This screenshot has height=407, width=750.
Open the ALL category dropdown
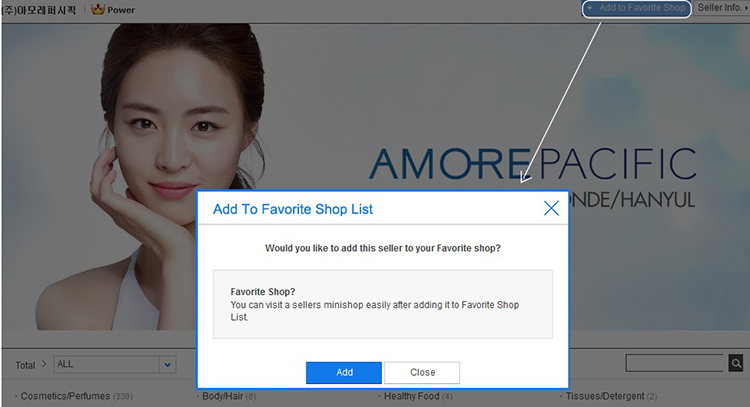tap(115, 364)
